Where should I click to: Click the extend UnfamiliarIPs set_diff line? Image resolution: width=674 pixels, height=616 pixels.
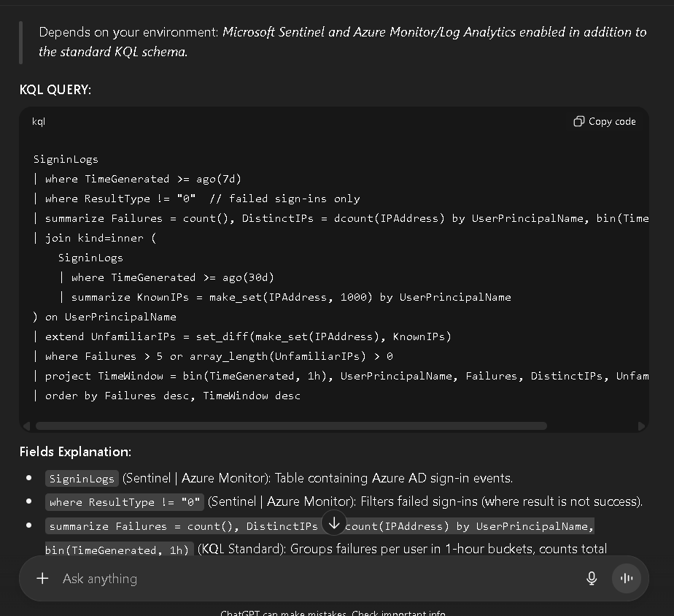click(x=242, y=336)
